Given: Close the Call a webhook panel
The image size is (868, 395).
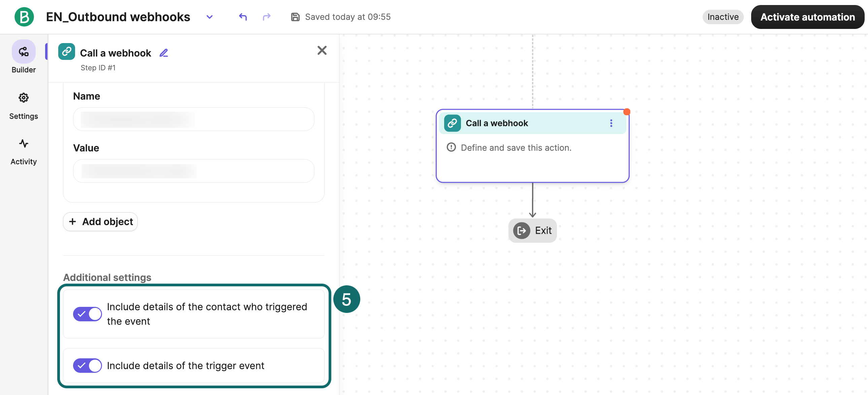Looking at the screenshot, I should pos(322,50).
